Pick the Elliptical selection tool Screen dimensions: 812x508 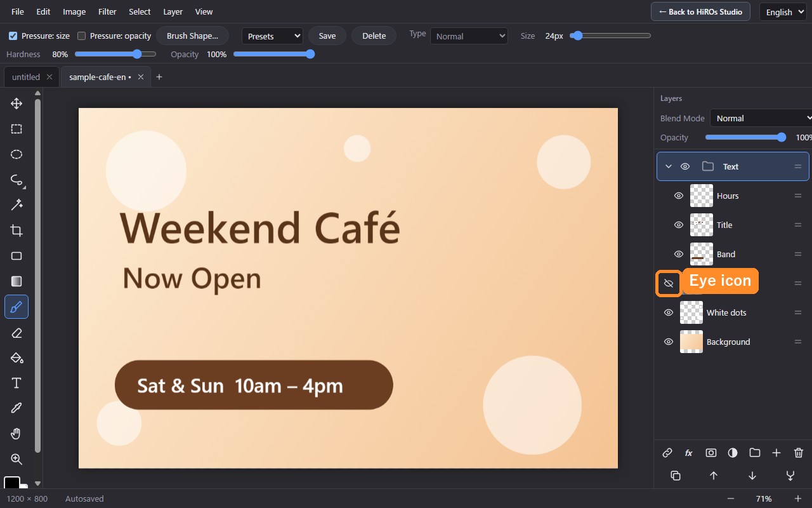click(16, 154)
